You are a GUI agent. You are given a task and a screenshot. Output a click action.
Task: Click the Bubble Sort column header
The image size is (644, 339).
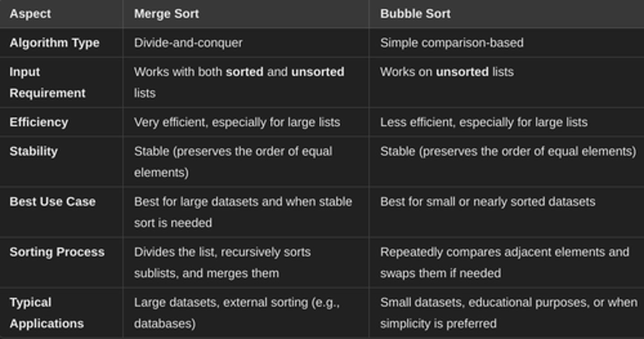click(x=415, y=14)
